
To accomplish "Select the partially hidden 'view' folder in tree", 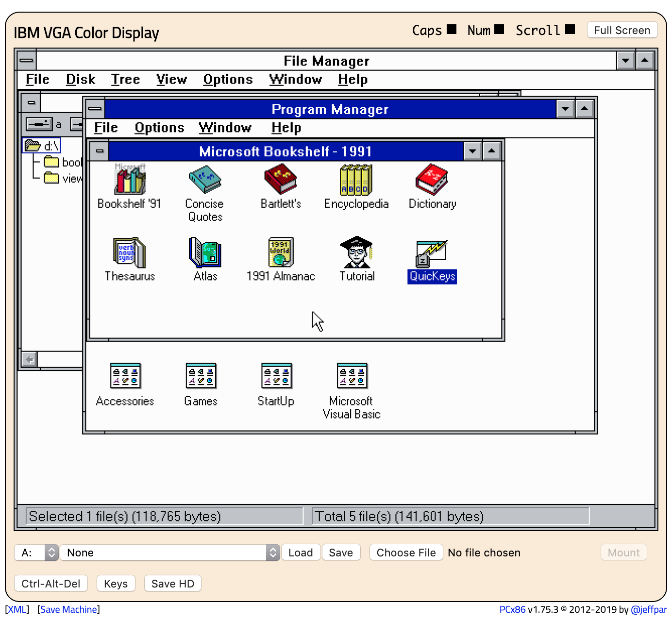I will [x=63, y=178].
